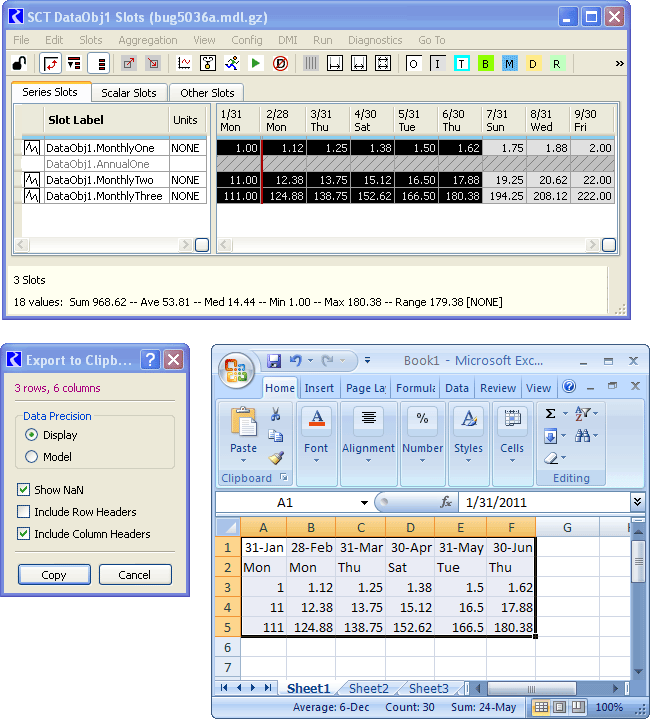This screenshot has height=719, width=650.
Task: Open the Excel Insert ribbon tab
Action: click(319, 388)
